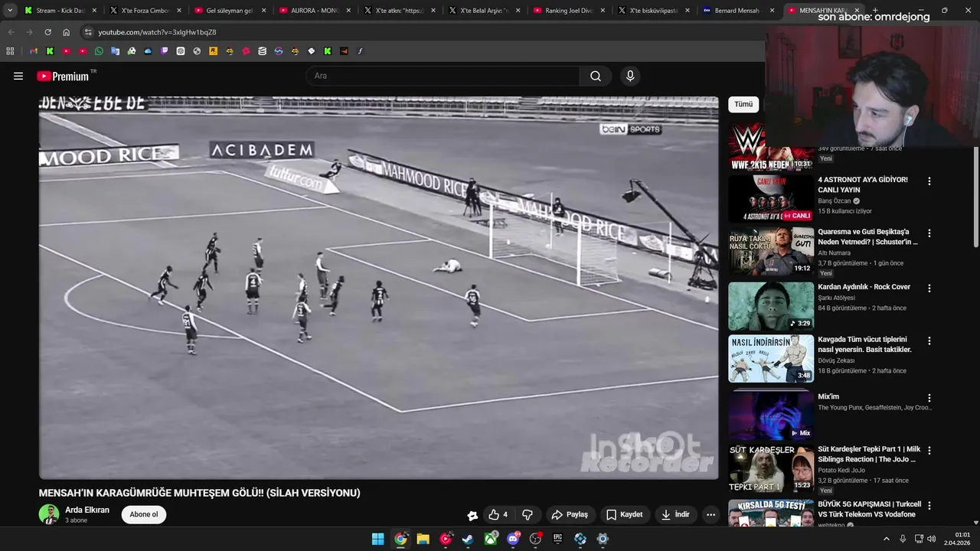Close the X'te bisküvilipasta tab
Image resolution: width=980 pixels, height=551 pixels.
tap(687, 11)
